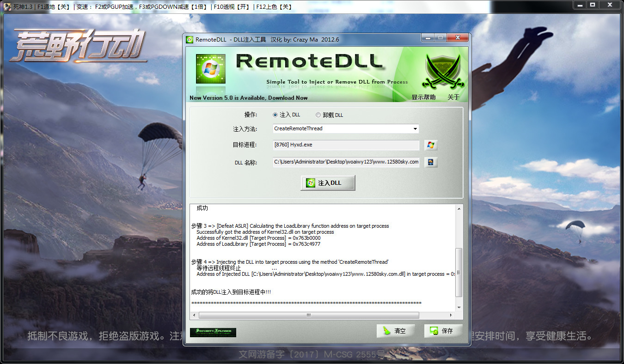Click log vertical scrollbar down arrow
The height and width of the screenshot is (364, 624).
pos(459,307)
